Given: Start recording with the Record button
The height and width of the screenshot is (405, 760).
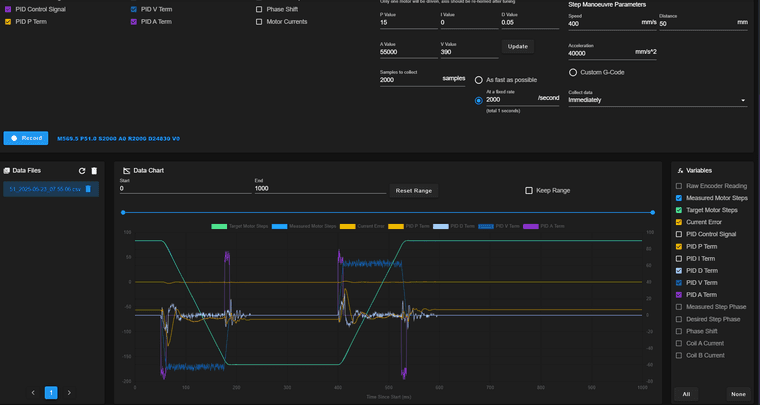Looking at the screenshot, I should coord(26,138).
